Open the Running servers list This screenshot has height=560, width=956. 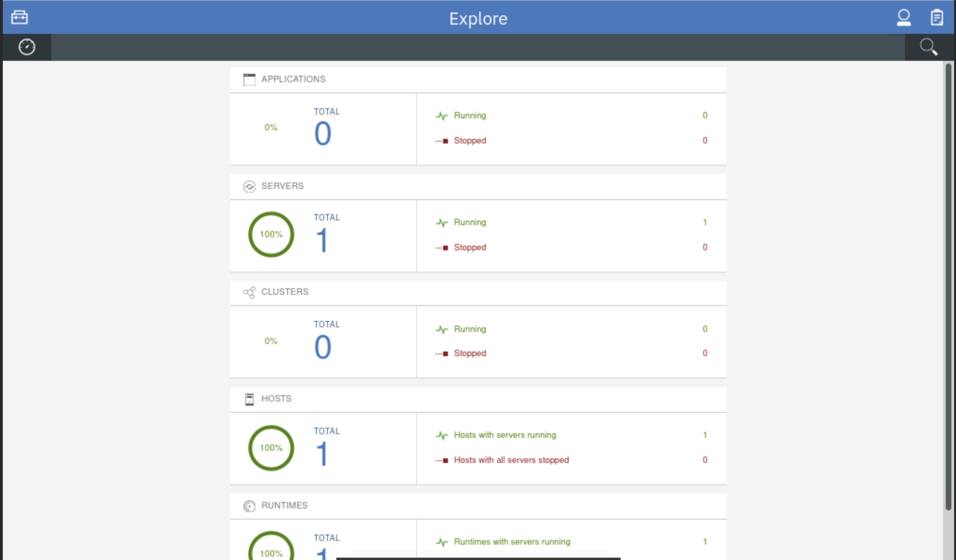pyautogui.click(x=470, y=222)
